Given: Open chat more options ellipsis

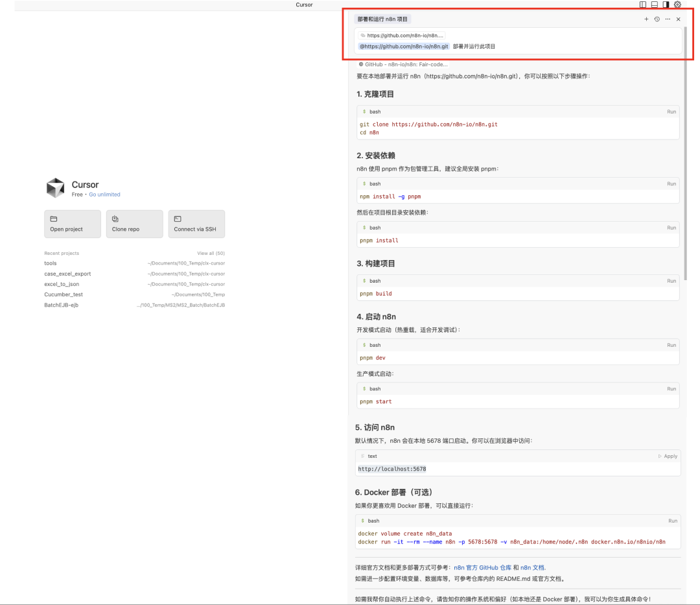Looking at the screenshot, I should 668,19.
